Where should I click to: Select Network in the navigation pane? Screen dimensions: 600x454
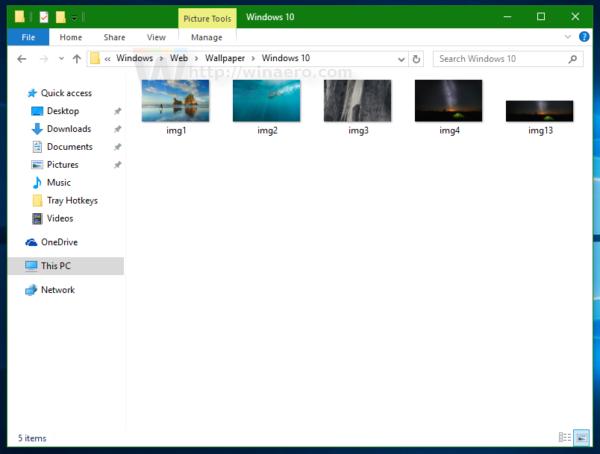58,290
